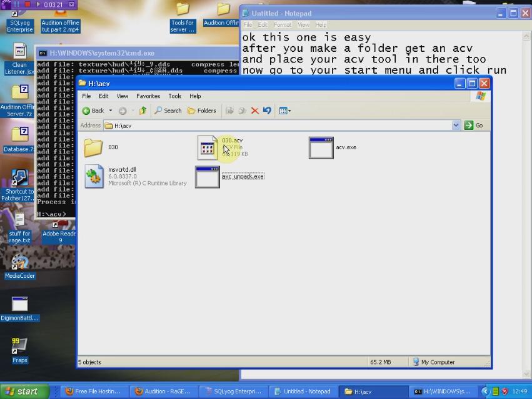Select the 030 folder
This screenshot has width=532, height=399.
pyautogui.click(x=93, y=147)
